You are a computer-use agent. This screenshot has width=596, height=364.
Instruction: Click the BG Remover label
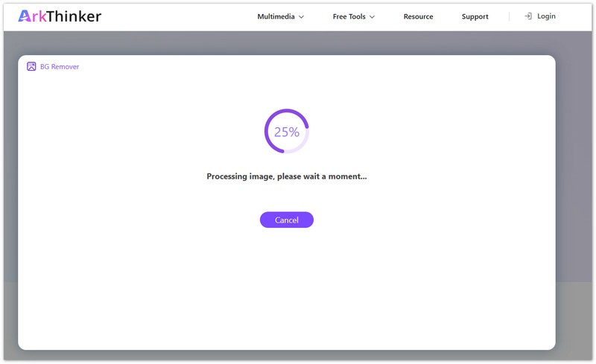60,66
